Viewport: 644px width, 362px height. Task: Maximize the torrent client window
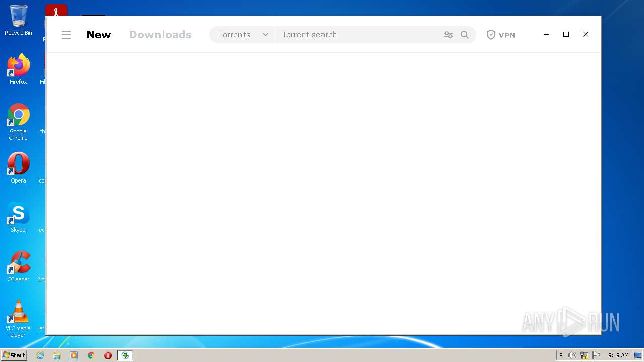point(566,34)
